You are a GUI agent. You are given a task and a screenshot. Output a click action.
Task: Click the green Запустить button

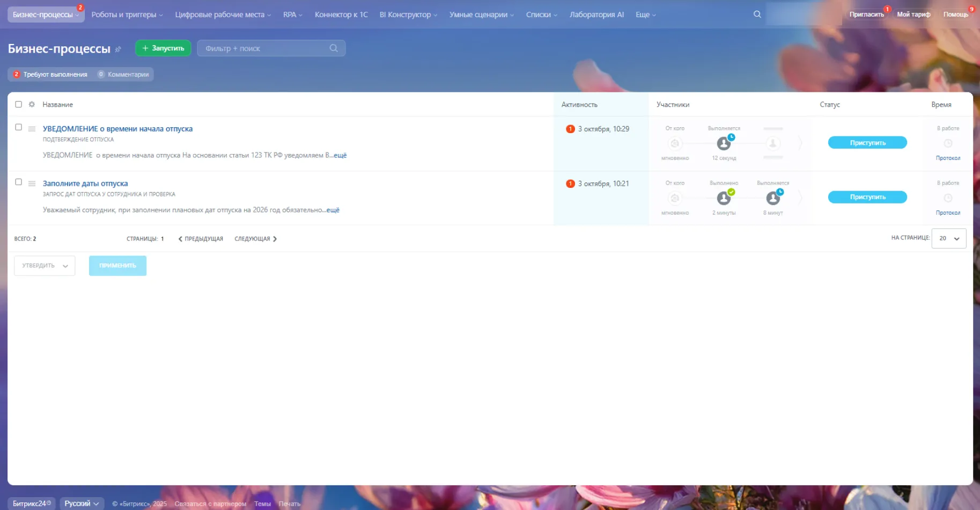pyautogui.click(x=163, y=48)
